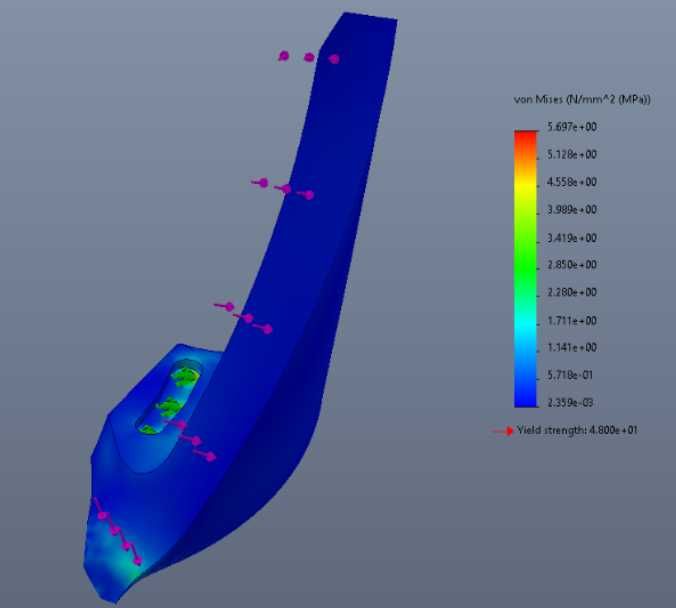Click the legend value 4.558e+00

[x=572, y=182]
